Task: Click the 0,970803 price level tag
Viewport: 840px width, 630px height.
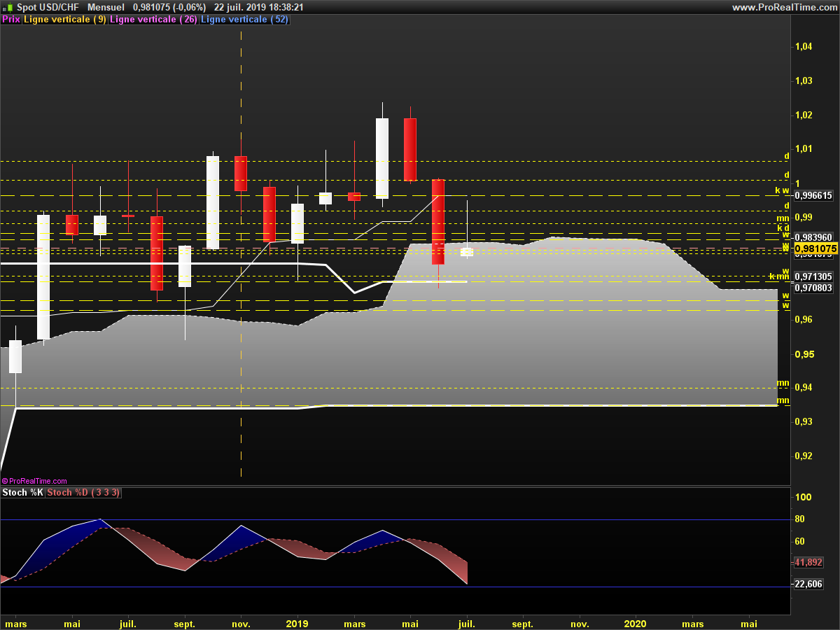Action: tap(813, 288)
